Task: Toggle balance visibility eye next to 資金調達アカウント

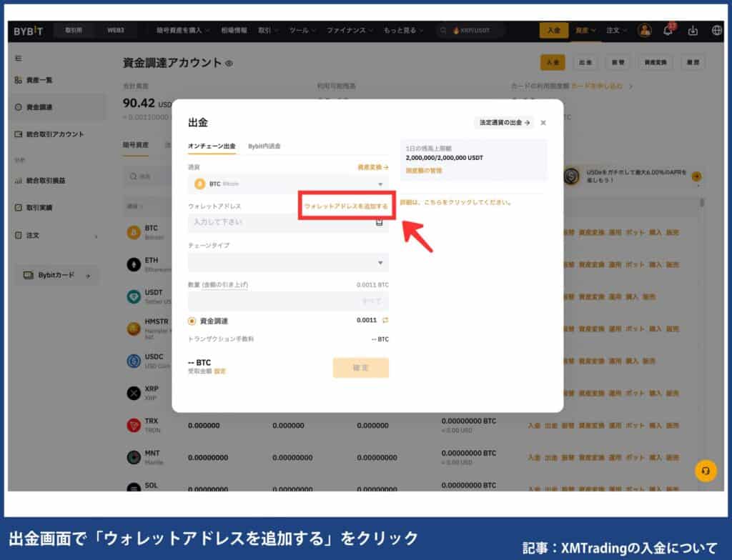Action: point(229,64)
